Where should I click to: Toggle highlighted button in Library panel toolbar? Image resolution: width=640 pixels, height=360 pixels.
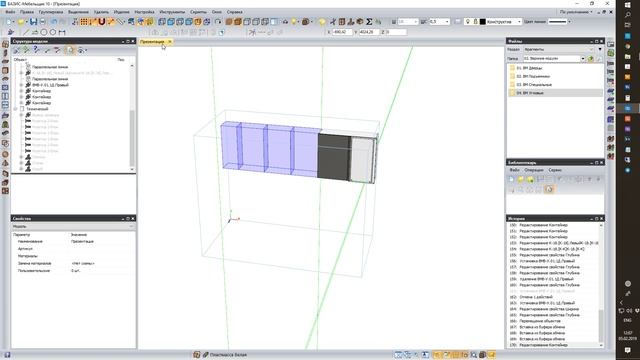click(549, 189)
